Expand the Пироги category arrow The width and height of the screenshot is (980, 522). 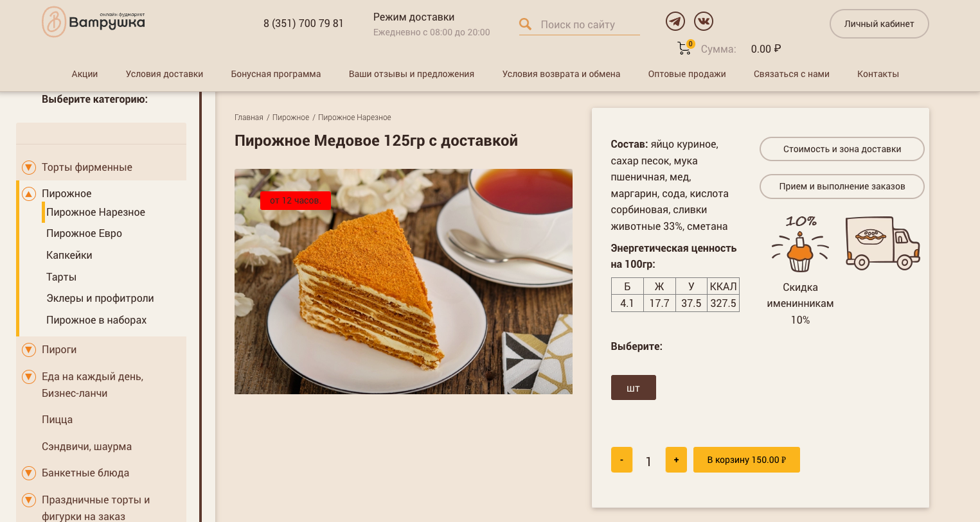[x=29, y=350]
